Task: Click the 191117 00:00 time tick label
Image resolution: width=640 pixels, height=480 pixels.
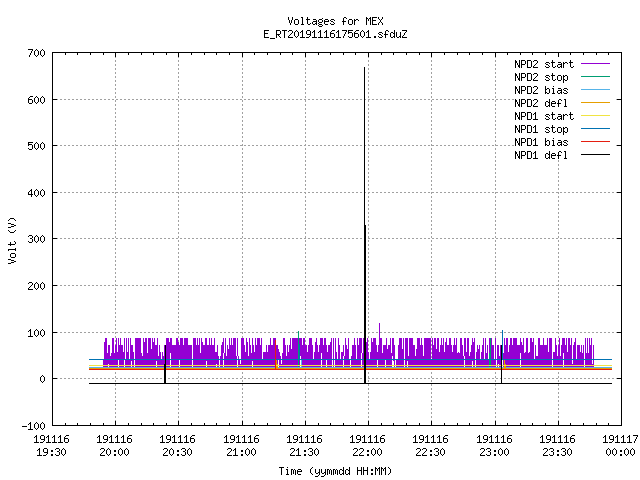Action: click(x=620, y=446)
